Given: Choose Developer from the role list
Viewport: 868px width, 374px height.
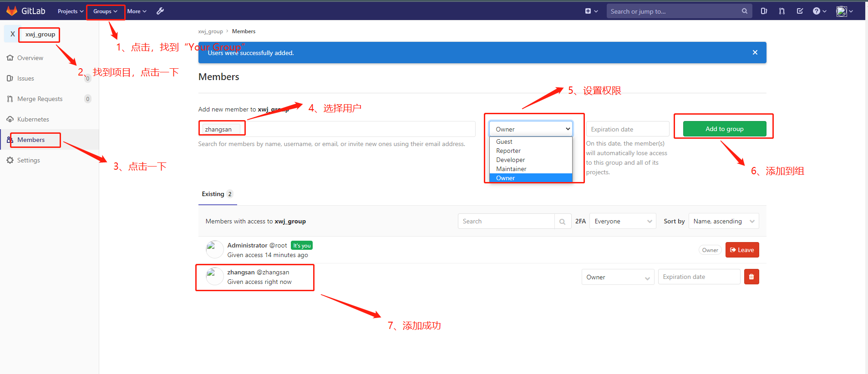Looking at the screenshot, I should pyautogui.click(x=531, y=160).
